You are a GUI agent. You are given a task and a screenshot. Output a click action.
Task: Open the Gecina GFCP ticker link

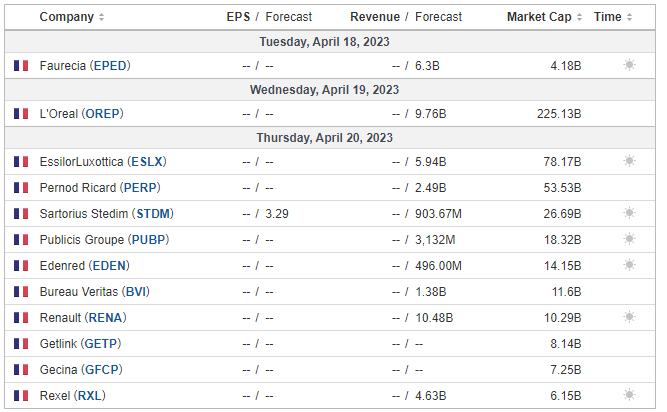point(102,370)
